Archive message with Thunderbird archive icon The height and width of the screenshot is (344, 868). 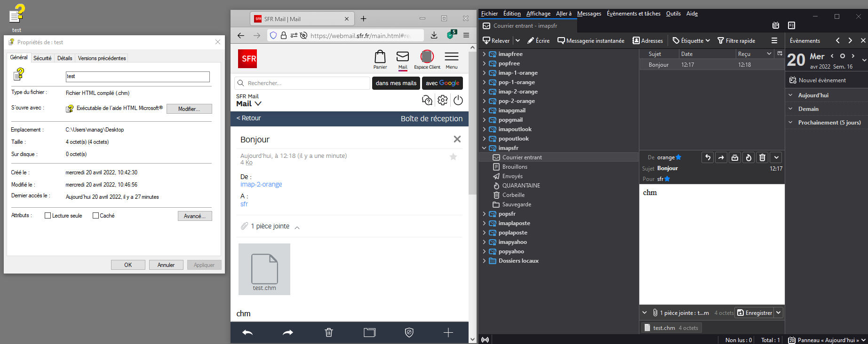coord(735,157)
